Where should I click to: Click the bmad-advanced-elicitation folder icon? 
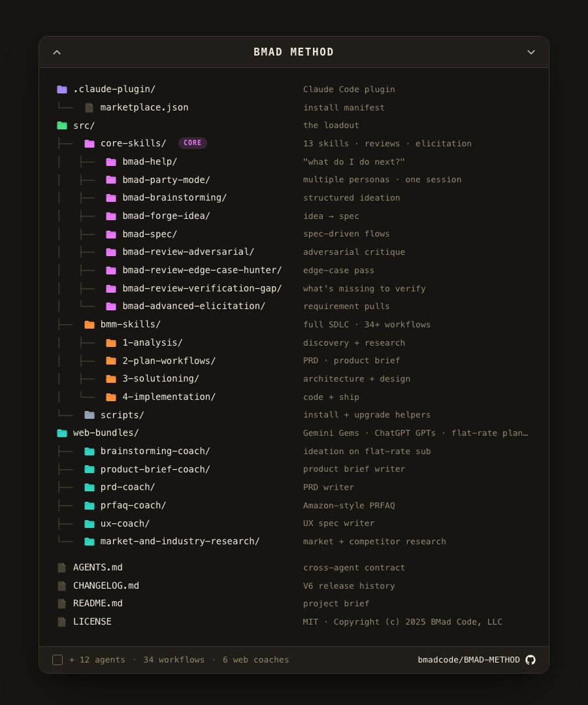111,306
